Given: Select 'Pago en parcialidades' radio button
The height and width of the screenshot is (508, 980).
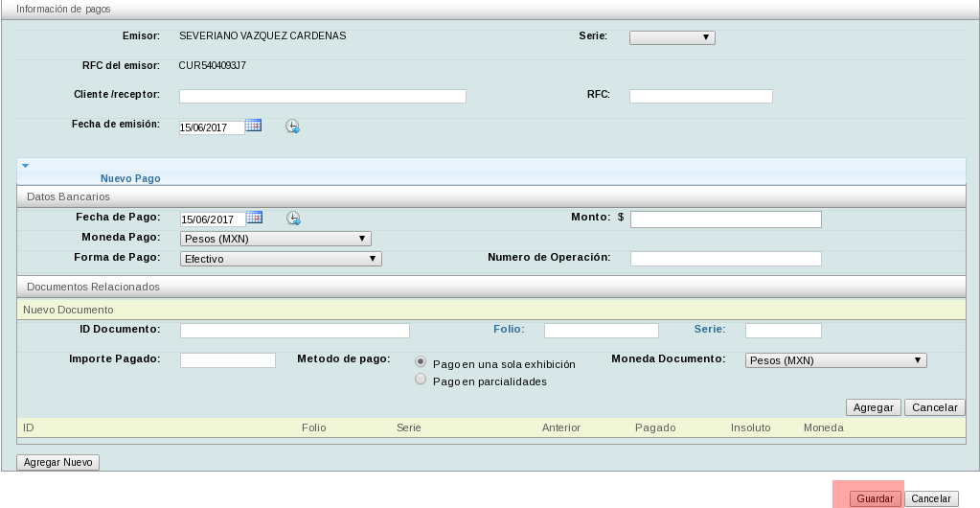Looking at the screenshot, I should point(421,380).
